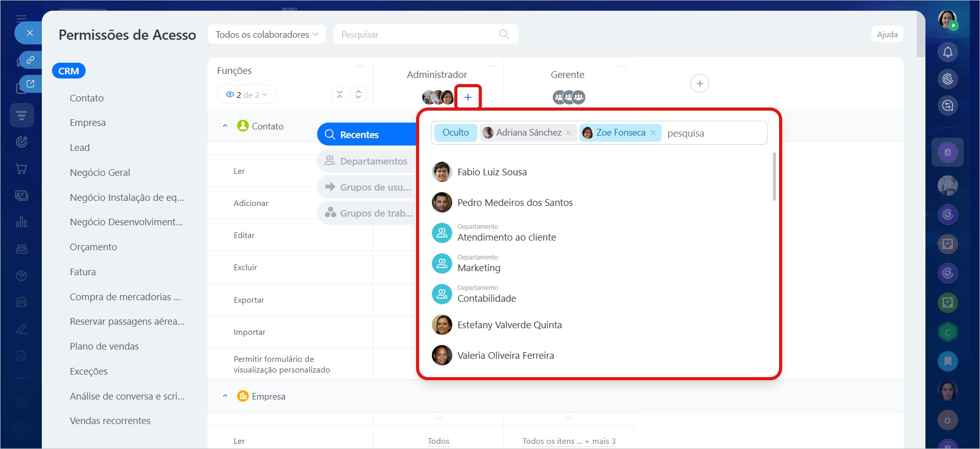Viewport: 980px width, 449px height.
Task: Add a new role column with plus
Action: [700, 84]
